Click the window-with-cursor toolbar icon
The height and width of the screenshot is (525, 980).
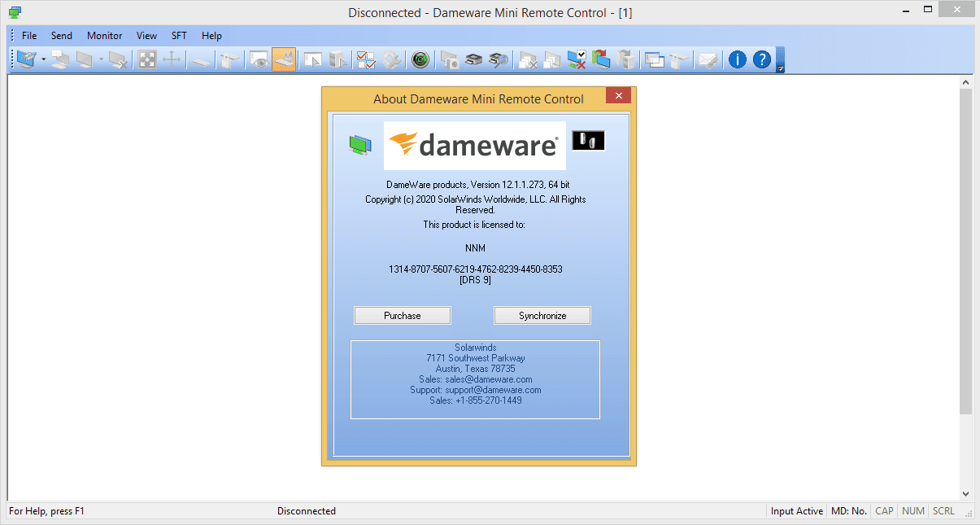(313, 59)
